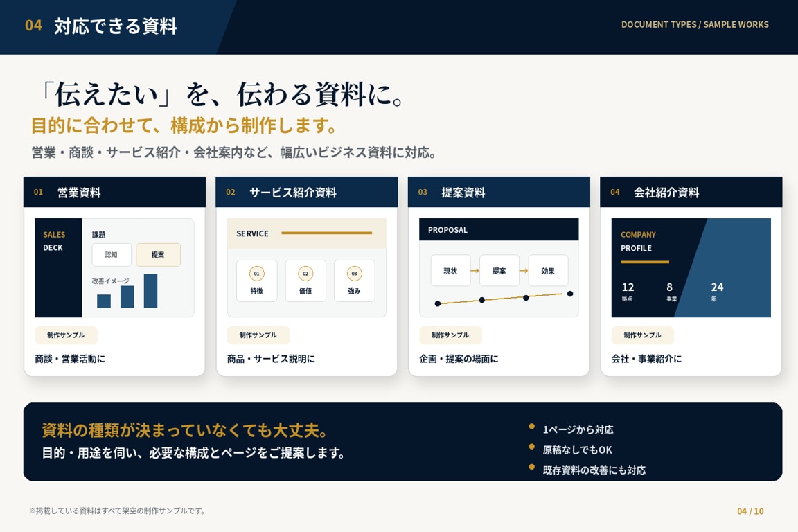The height and width of the screenshot is (532, 798).
Task: Click the 会社紹介資料 card header
Action: pos(691,192)
